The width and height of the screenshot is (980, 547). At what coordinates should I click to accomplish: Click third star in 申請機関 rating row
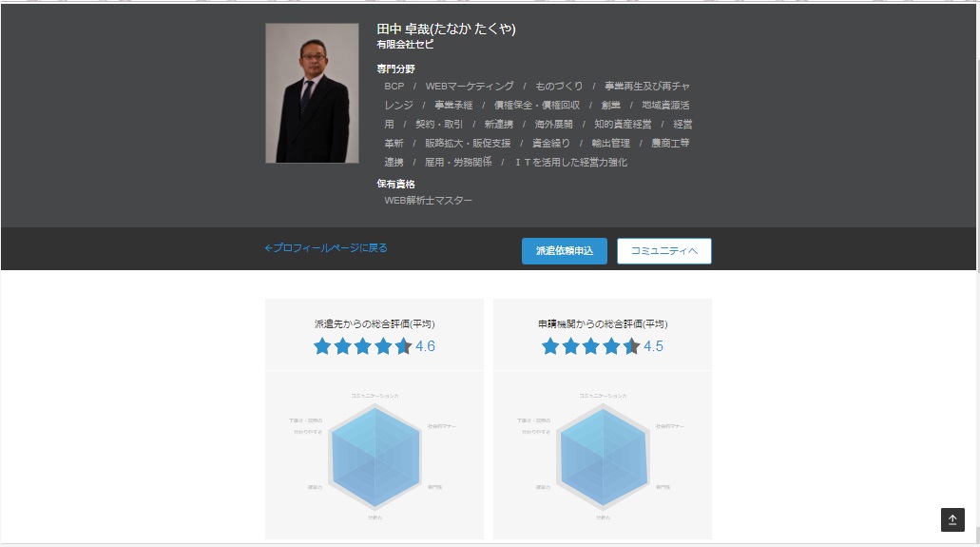591,346
